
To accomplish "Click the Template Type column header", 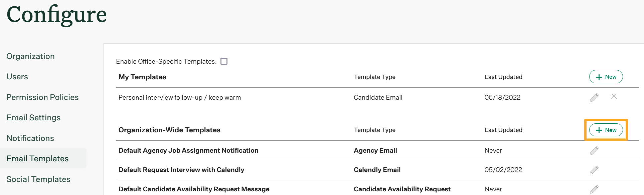I will (374, 77).
